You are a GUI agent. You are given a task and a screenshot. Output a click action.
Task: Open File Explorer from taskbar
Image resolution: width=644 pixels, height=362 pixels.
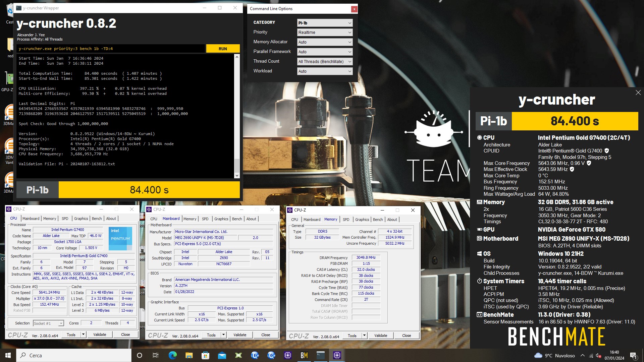tap(189, 355)
